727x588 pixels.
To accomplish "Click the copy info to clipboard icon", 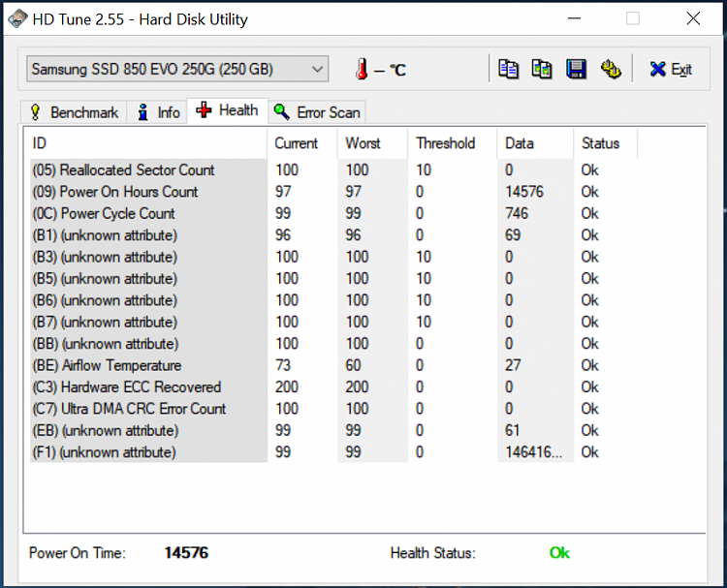I will pyautogui.click(x=508, y=70).
